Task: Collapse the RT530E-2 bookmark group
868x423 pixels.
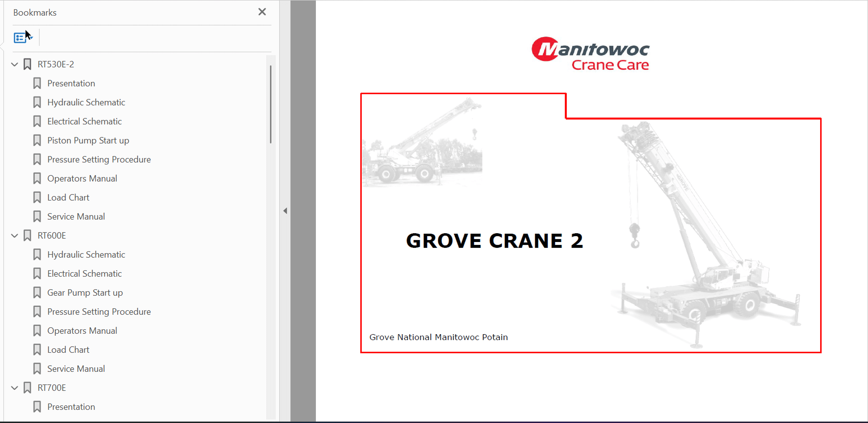Action: coord(15,64)
